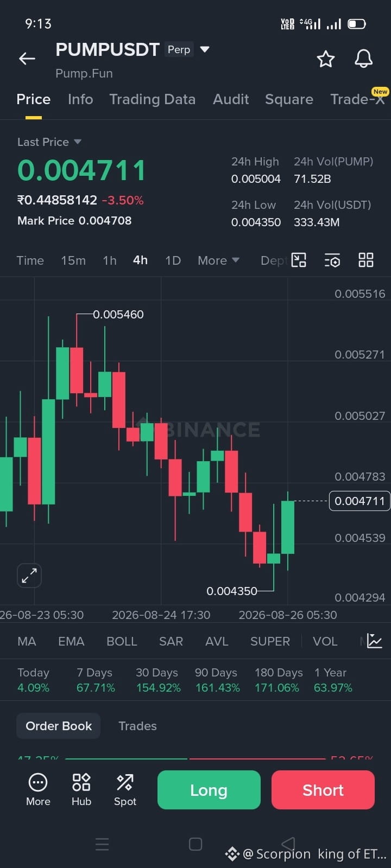Toggle the SUPER indicator
391x868 pixels.
270,641
